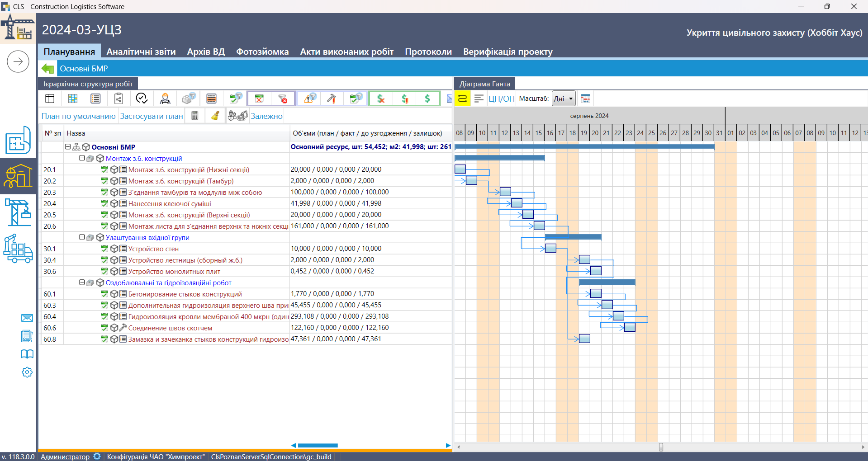Click the green dollar sign icon
Screen dimensions: 868x461
(427, 99)
